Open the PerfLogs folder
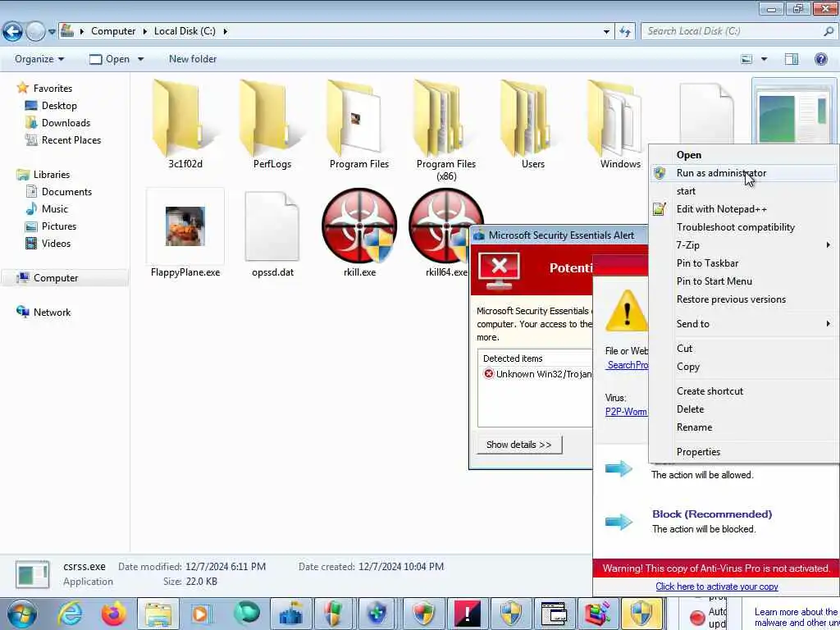Image resolution: width=840 pixels, height=630 pixels. pyautogui.click(x=272, y=125)
